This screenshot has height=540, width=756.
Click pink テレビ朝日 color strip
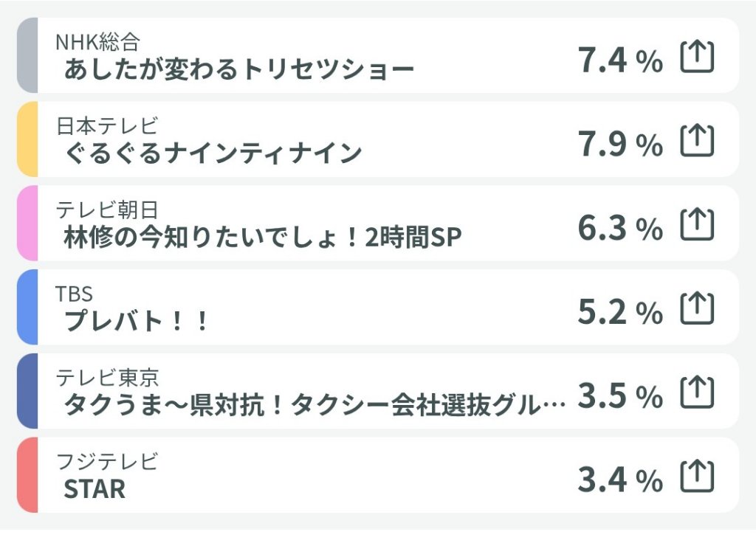point(27,223)
